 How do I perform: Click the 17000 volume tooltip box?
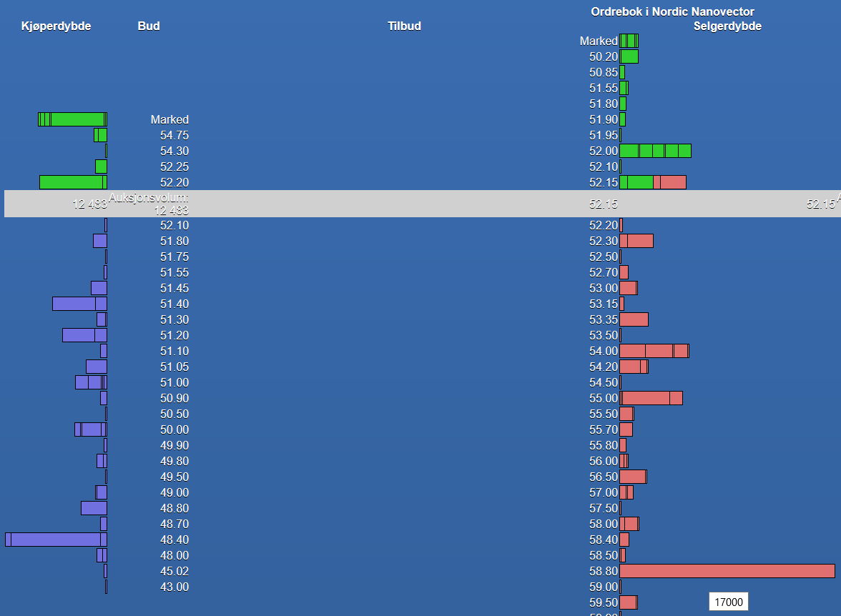click(728, 602)
